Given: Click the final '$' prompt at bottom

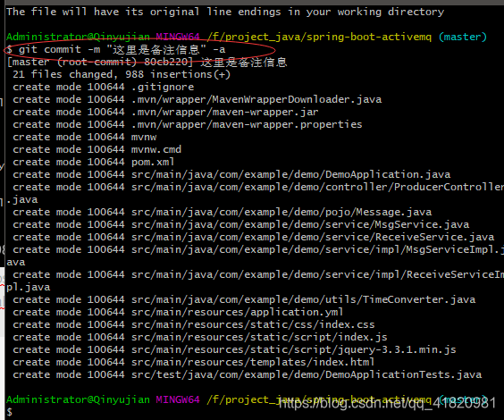Looking at the screenshot, I should [9, 412].
